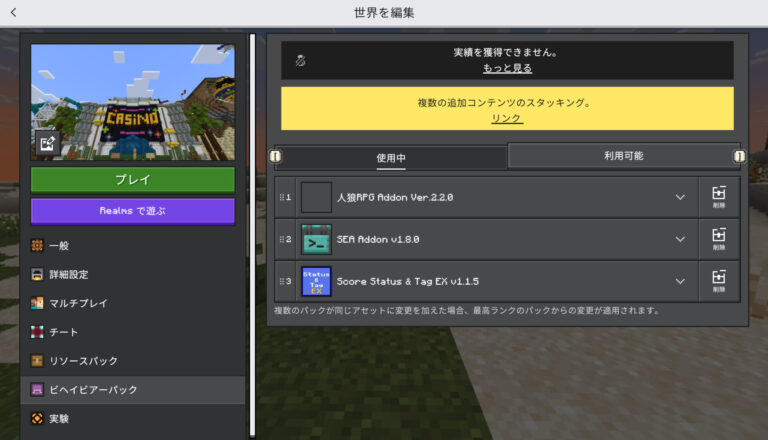This screenshot has width=768, height=440.
Task: Click the 一般 settings icon
Action: click(x=37, y=245)
